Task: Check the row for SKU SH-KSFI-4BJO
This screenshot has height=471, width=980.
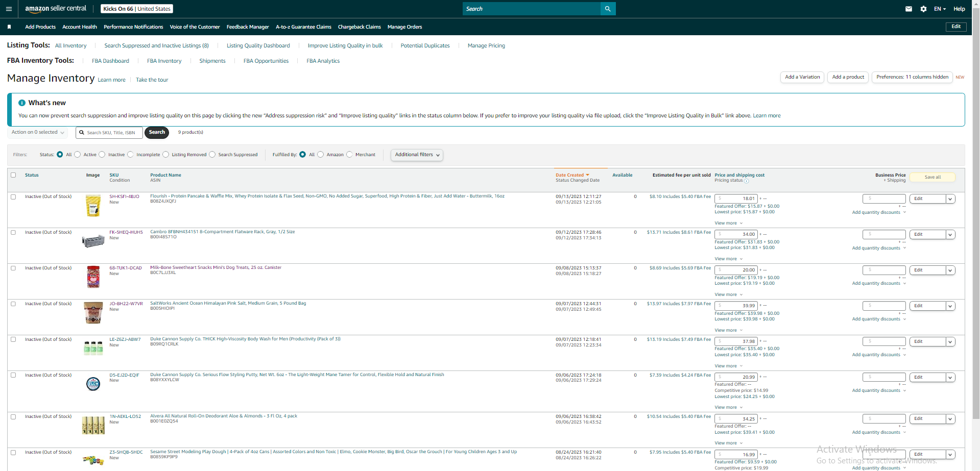Action: pyautogui.click(x=13, y=196)
